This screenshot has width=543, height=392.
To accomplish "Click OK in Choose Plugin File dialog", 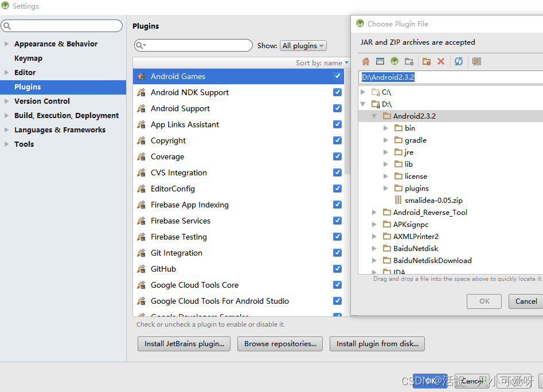I will click(x=484, y=301).
